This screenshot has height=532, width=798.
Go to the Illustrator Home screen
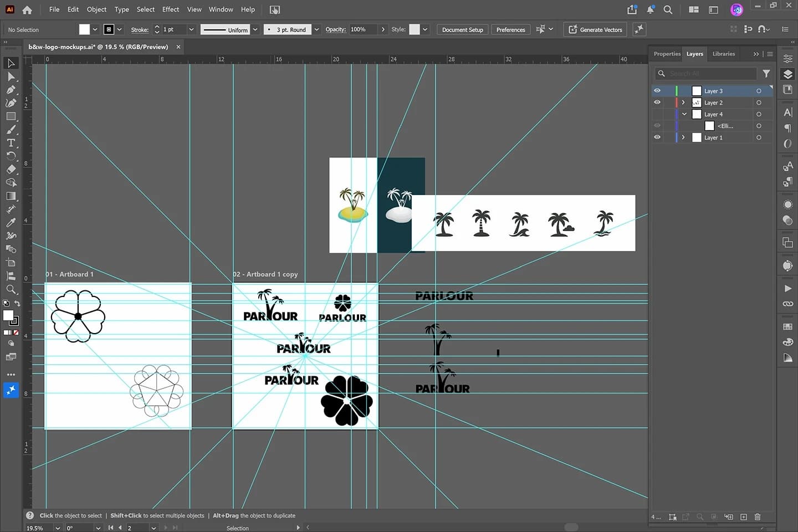[27, 9]
